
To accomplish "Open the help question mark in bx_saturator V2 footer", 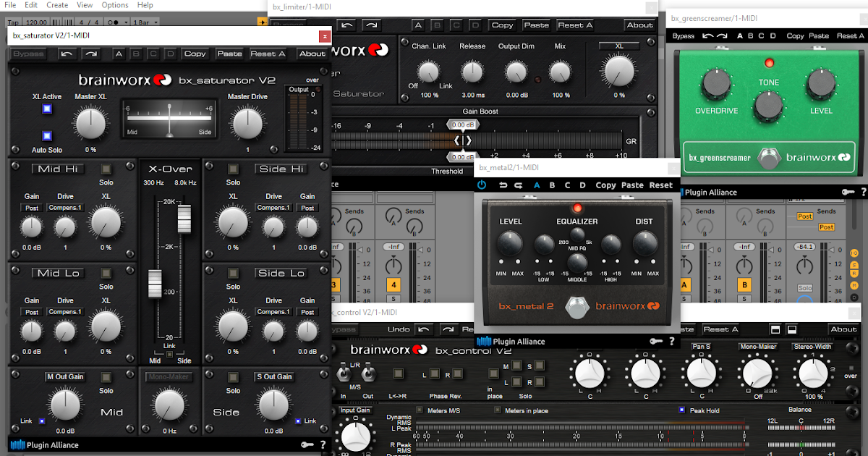I will pyautogui.click(x=323, y=444).
